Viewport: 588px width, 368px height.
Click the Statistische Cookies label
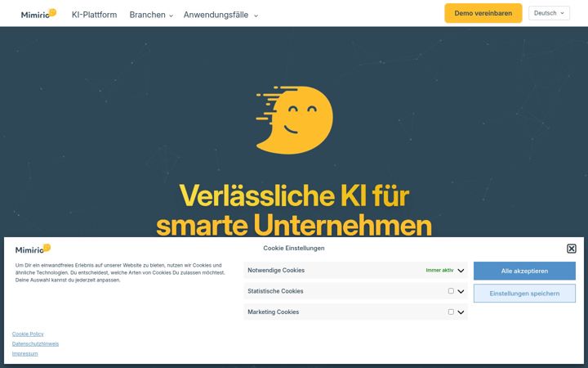[275, 291]
